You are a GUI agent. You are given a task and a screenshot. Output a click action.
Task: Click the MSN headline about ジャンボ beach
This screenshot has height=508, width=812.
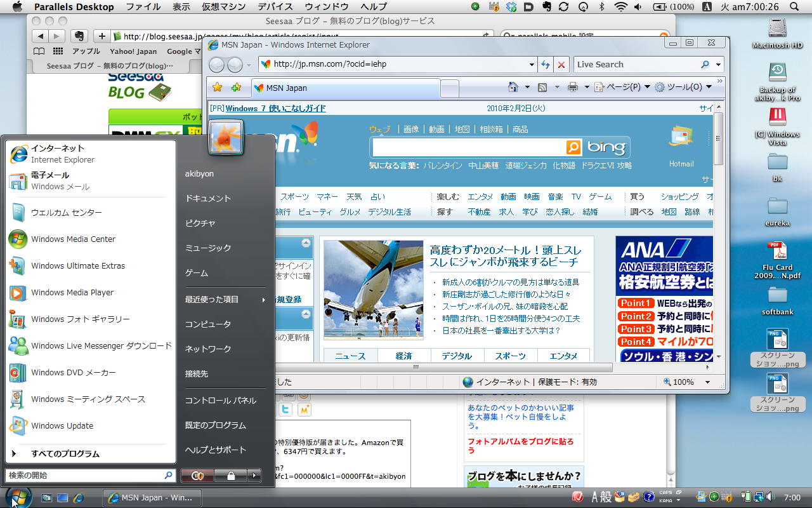pyautogui.click(x=506, y=256)
